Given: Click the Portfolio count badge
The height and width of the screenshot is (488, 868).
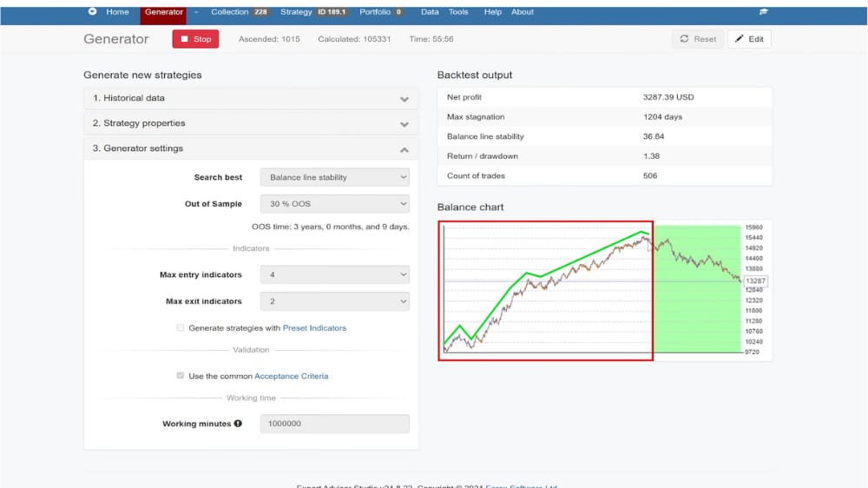Looking at the screenshot, I should click(x=399, y=12).
